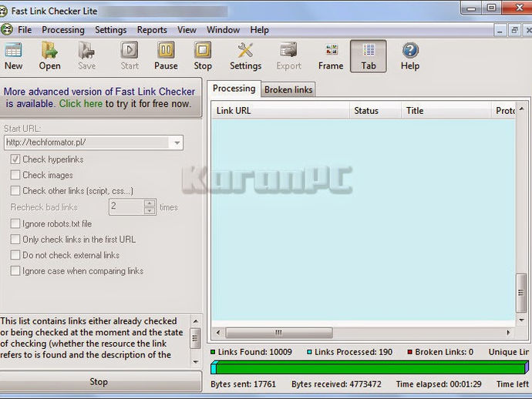Open the Settings menu
The height and width of the screenshot is (399, 532).
pos(110,30)
